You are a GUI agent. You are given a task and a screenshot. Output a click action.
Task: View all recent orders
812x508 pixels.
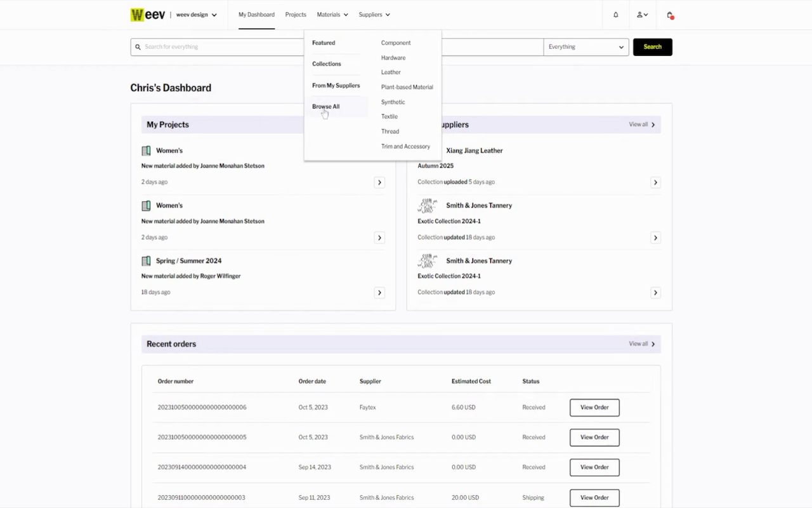642,344
